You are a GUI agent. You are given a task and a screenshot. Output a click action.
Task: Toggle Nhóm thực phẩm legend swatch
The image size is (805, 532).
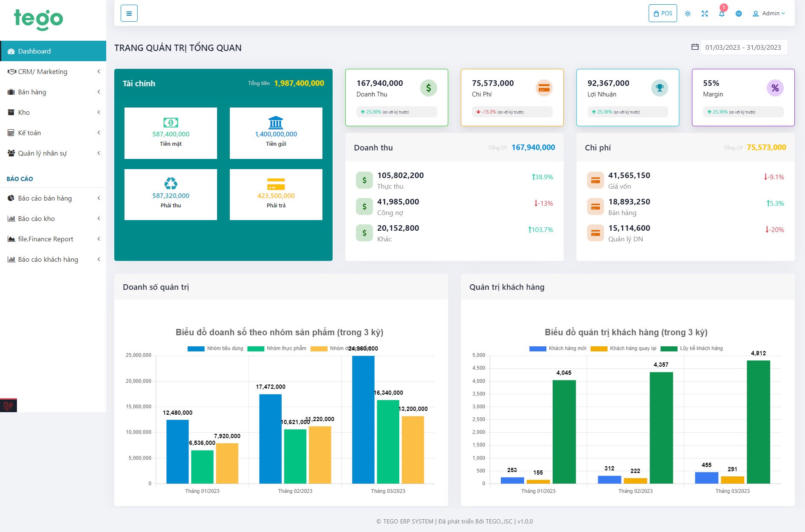click(x=256, y=348)
